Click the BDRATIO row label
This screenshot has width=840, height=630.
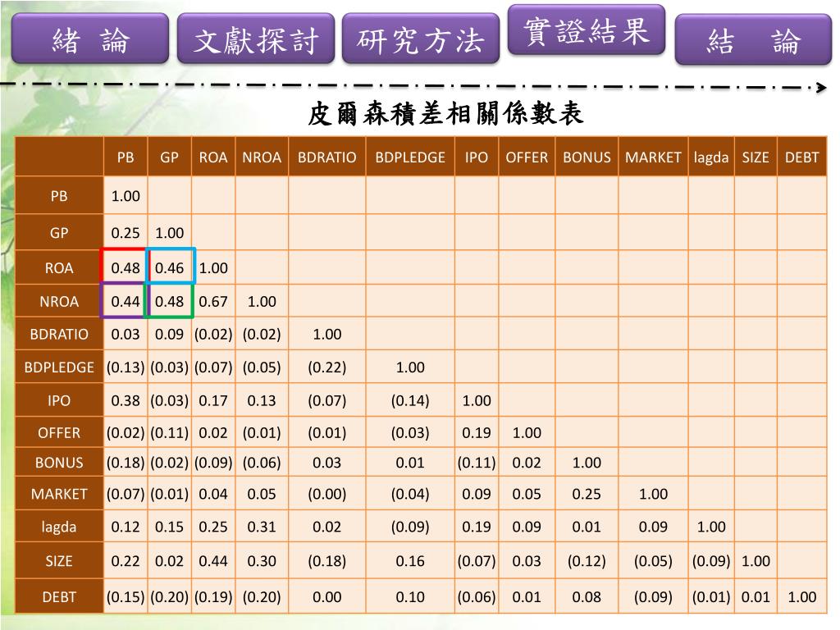tap(59, 334)
